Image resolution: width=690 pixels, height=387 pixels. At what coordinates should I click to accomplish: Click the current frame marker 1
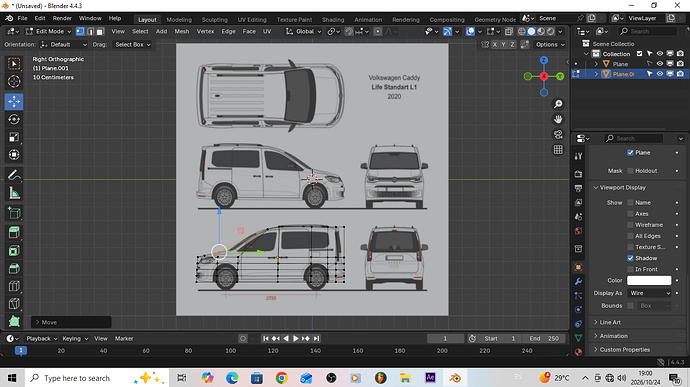point(21,350)
